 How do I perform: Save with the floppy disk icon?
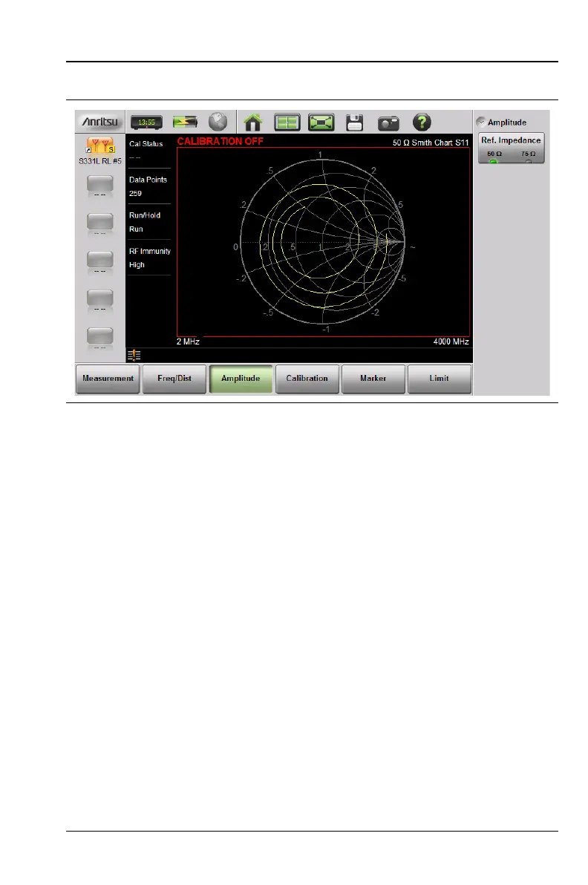pos(354,123)
